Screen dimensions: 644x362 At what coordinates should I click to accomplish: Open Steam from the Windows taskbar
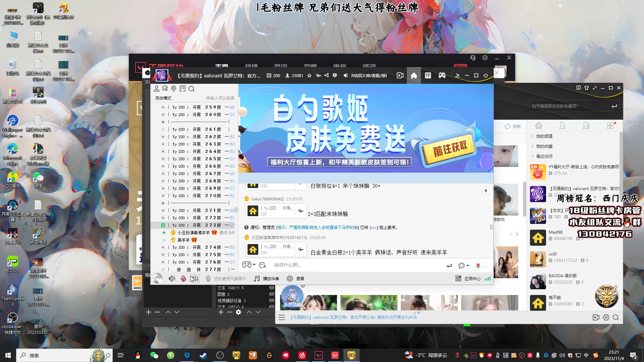[x=203, y=355]
